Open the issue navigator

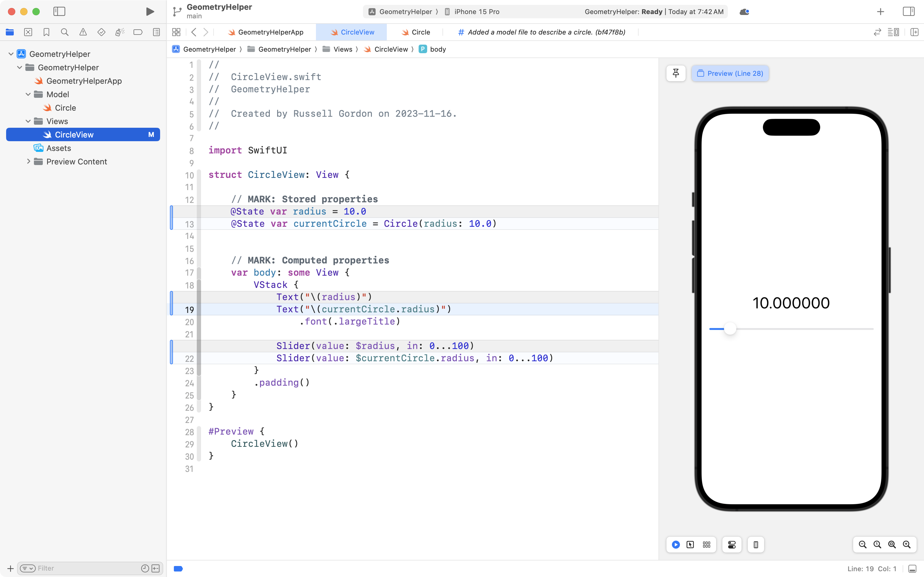tap(83, 32)
